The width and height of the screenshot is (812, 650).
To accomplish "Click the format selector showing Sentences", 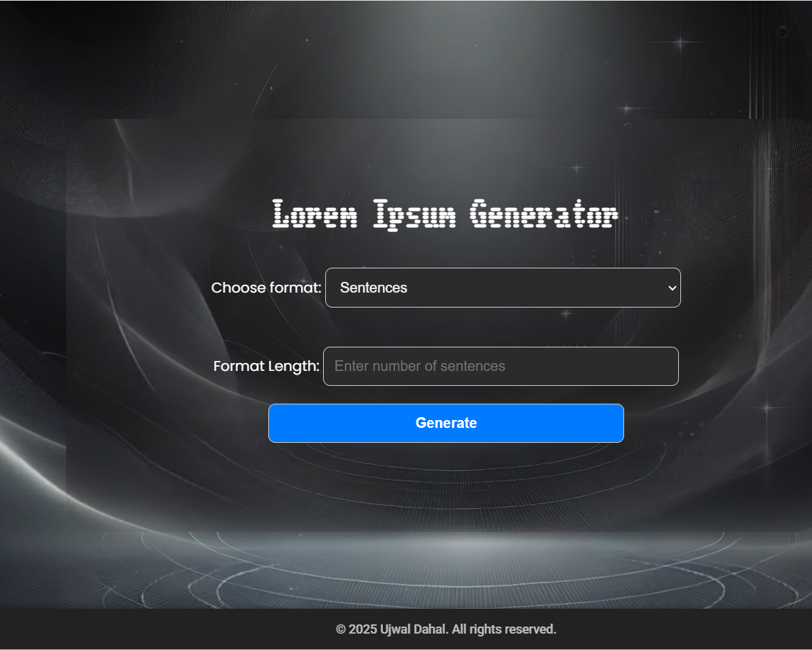I will tap(502, 288).
